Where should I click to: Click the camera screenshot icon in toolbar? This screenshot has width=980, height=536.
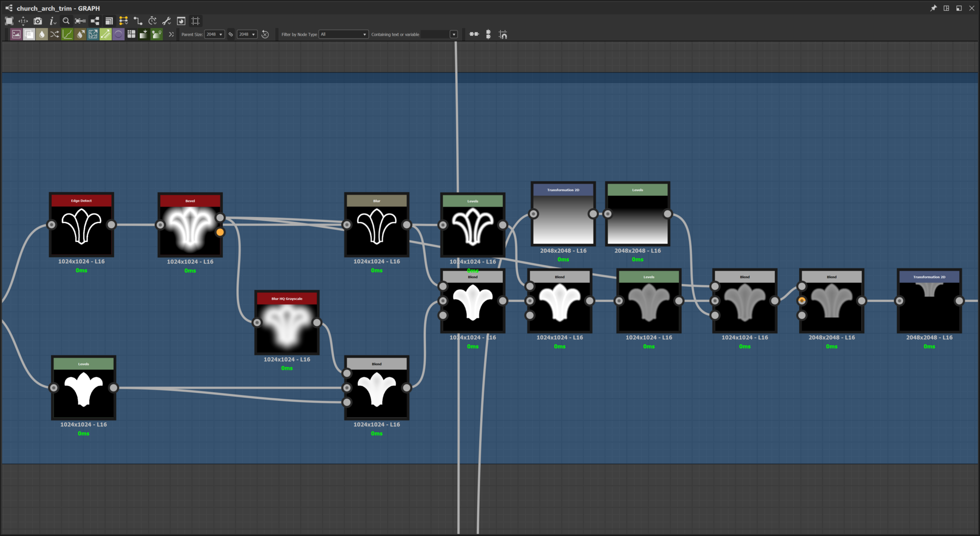pyautogui.click(x=38, y=21)
